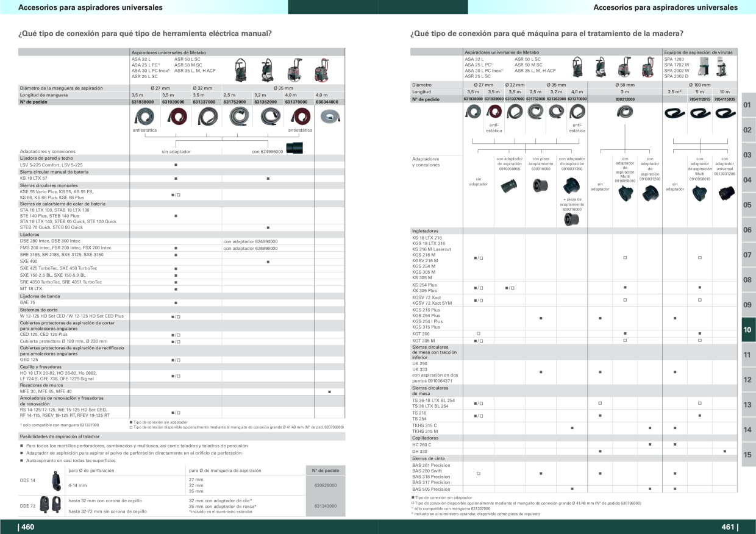756x534 pixels.
Task: Click the row 'BAS 505 Precision'
Action: [574, 489]
